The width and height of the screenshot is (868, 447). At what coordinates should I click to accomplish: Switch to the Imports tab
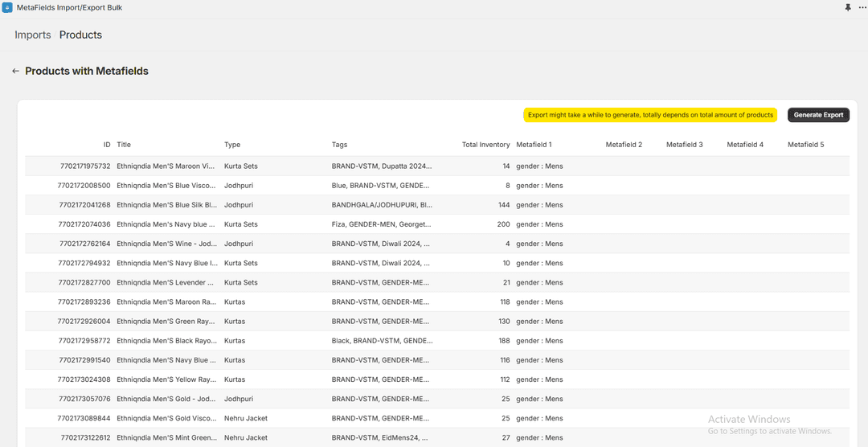click(x=33, y=35)
